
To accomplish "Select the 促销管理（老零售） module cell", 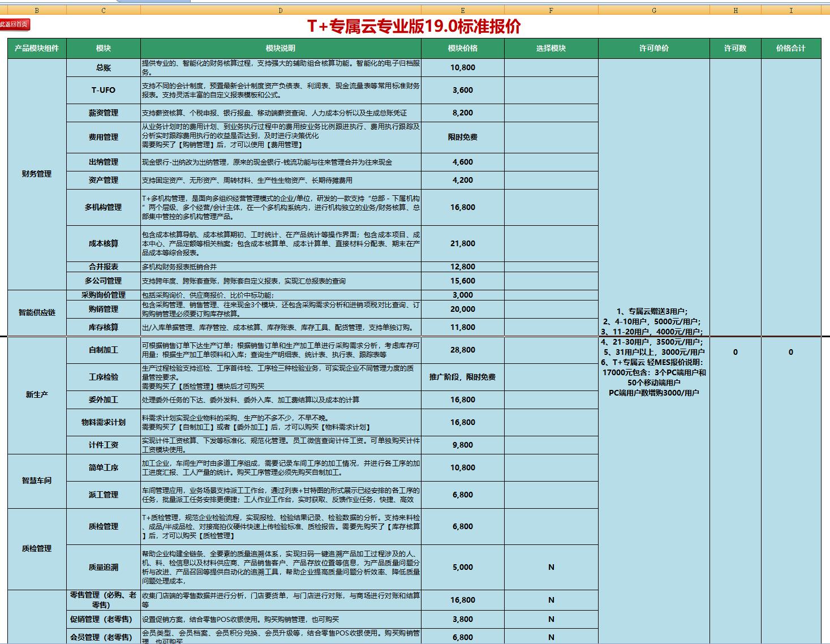I will [103, 619].
